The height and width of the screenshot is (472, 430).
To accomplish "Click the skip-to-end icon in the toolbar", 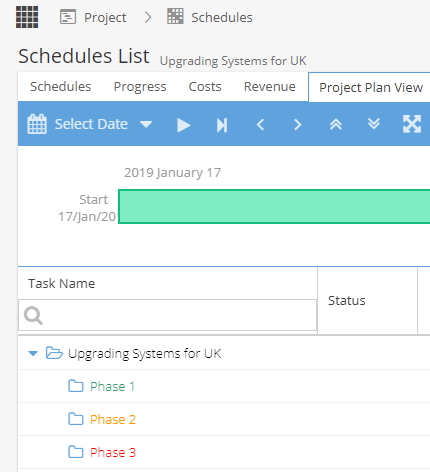I will [x=222, y=125].
